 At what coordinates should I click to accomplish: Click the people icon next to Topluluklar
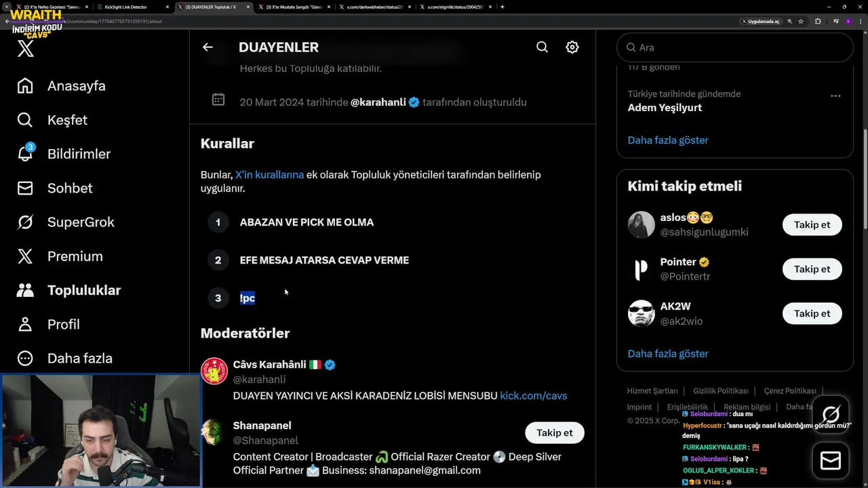point(25,290)
